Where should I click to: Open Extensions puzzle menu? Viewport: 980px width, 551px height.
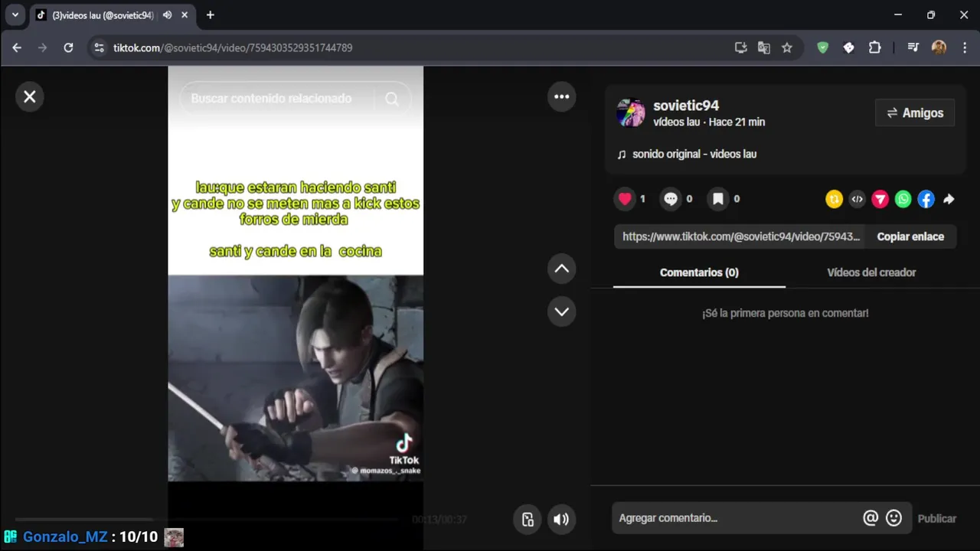coord(874,47)
